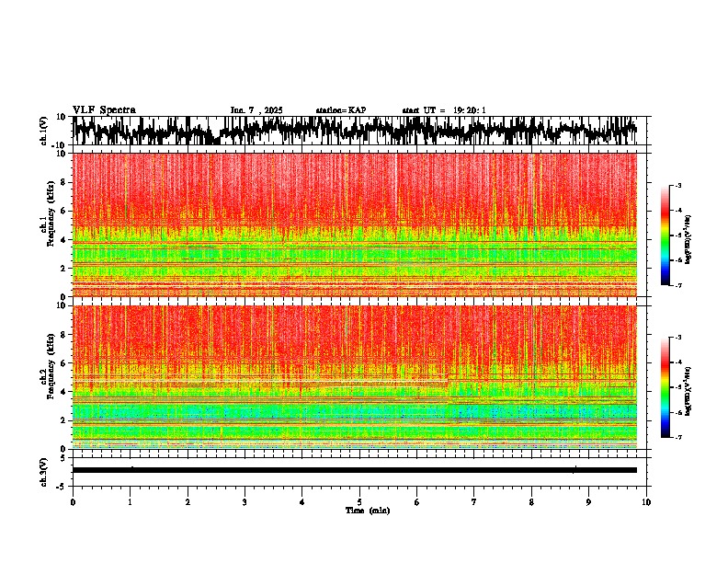The width and height of the screenshot is (728, 563).
Task: Click the ch.1 color bar log(PSD) label
Action: [x=688, y=240]
